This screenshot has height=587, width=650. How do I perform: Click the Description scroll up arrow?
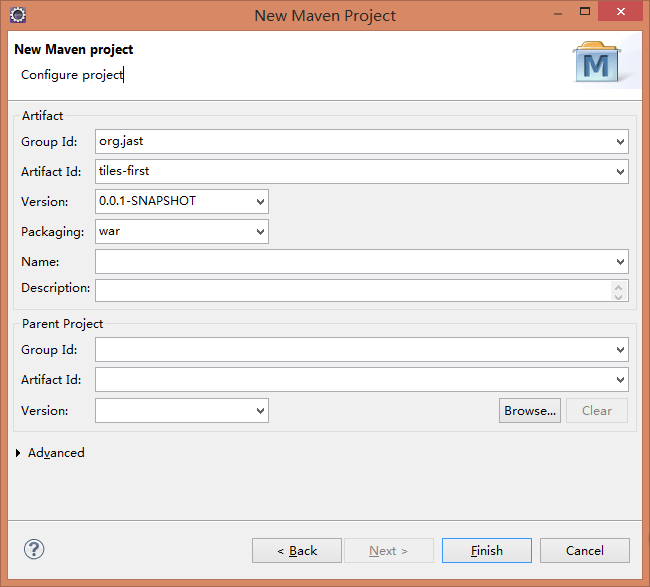coord(619,286)
